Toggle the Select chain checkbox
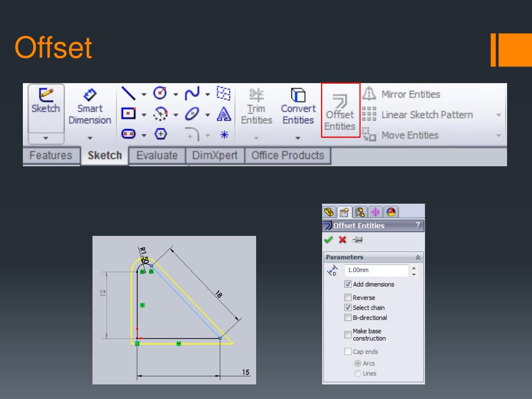 pos(348,308)
